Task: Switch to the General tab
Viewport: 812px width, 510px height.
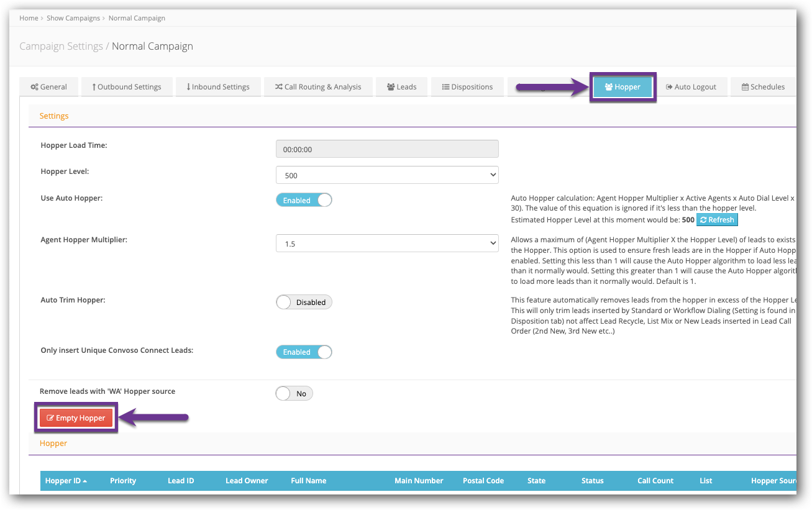Action: click(49, 87)
